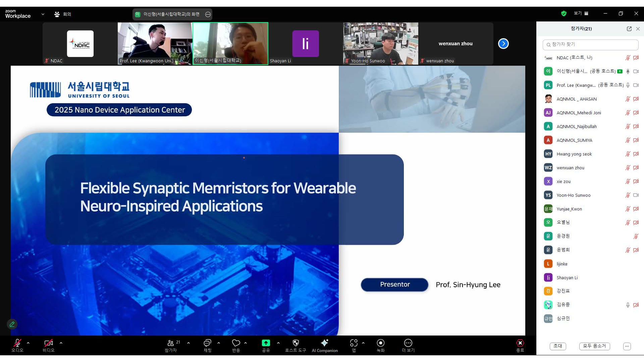Click green share screen icon
The width and height of the screenshot is (644, 362).
(x=266, y=343)
